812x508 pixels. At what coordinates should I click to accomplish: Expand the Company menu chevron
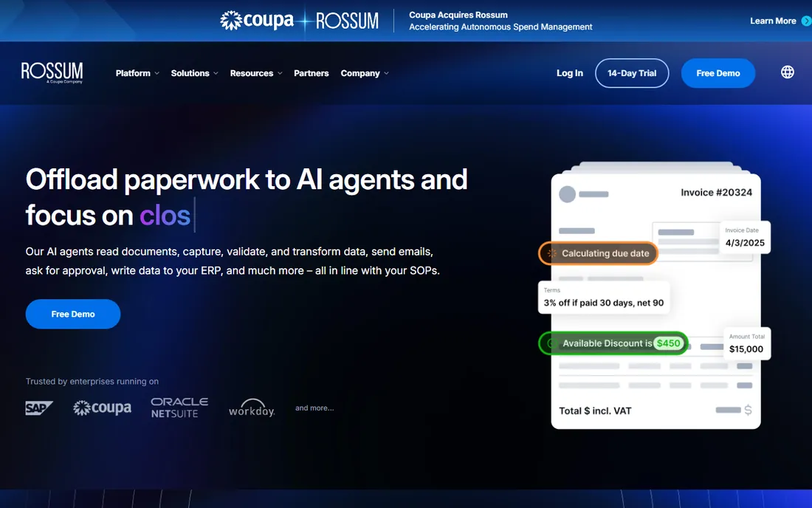pos(386,74)
